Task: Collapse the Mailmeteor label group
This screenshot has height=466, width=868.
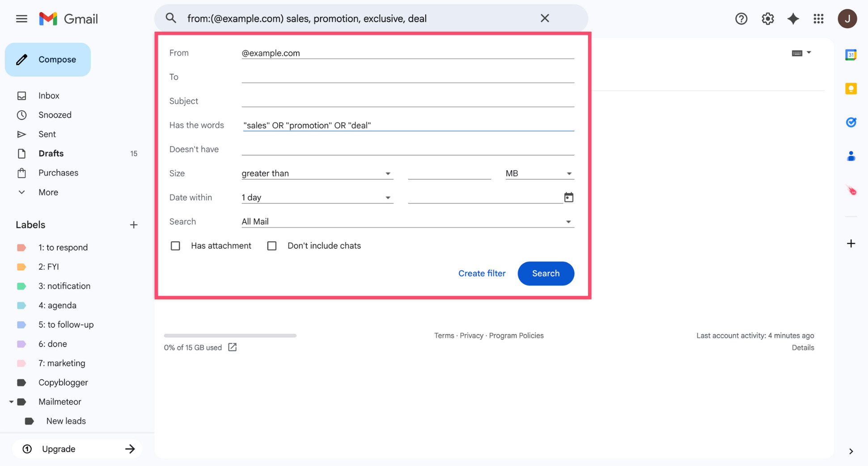Action: 12,401
